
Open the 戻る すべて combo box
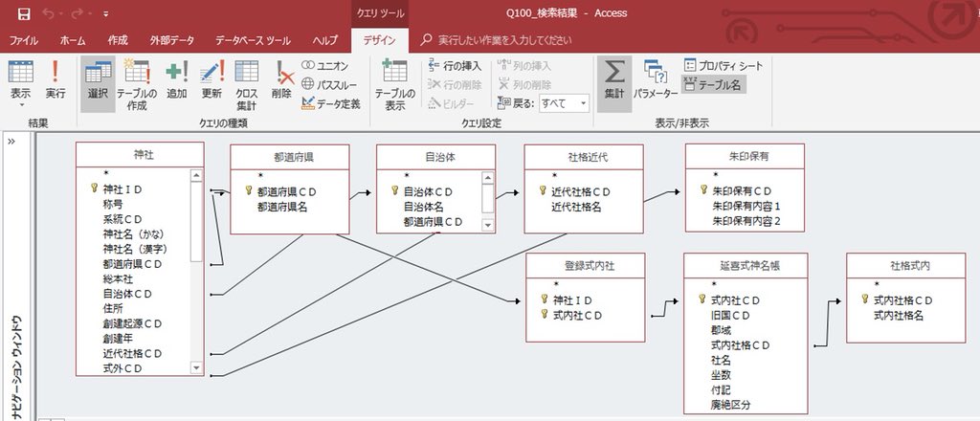(x=565, y=103)
